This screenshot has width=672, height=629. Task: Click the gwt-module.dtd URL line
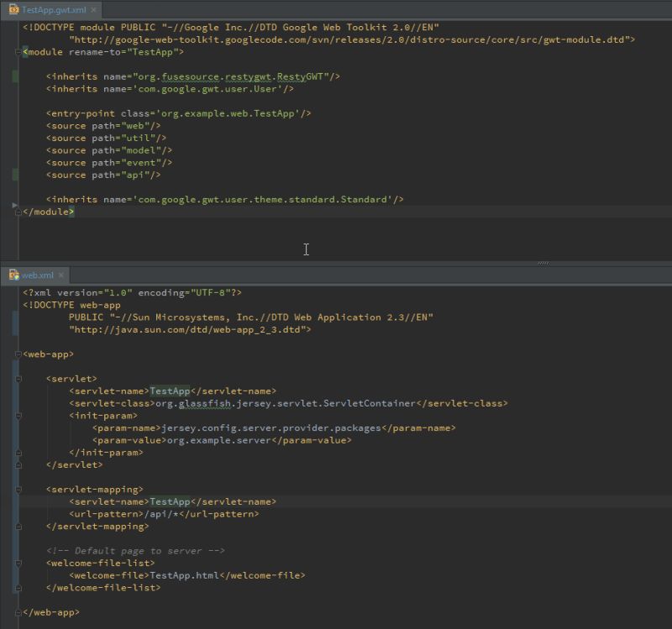(x=352, y=39)
